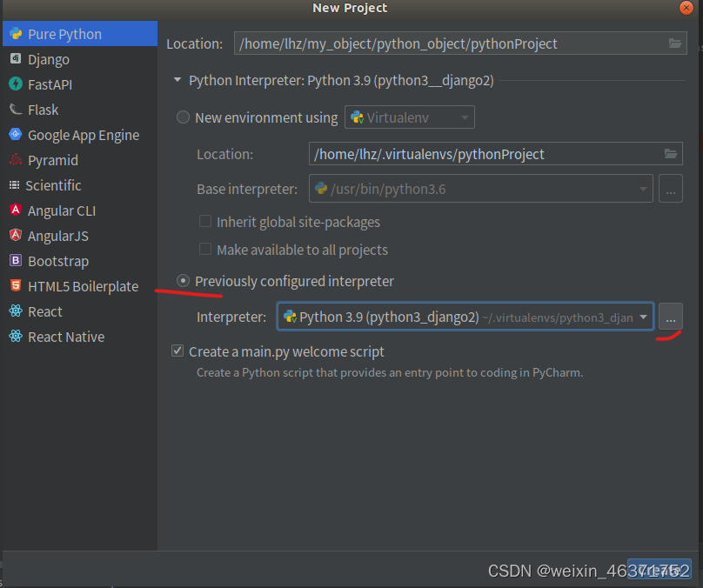Image resolution: width=703 pixels, height=588 pixels.
Task: Open the Virtualenv environment type dropdown
Action: click(x=467, y=117)
